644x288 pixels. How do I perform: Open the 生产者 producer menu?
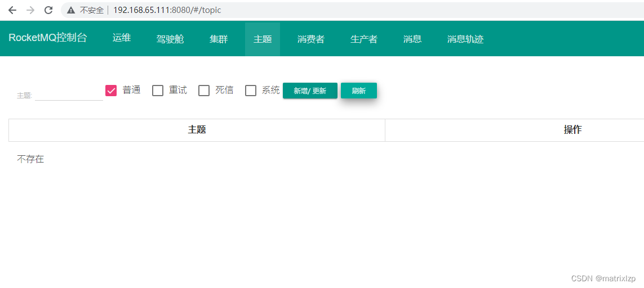[364, 39]
